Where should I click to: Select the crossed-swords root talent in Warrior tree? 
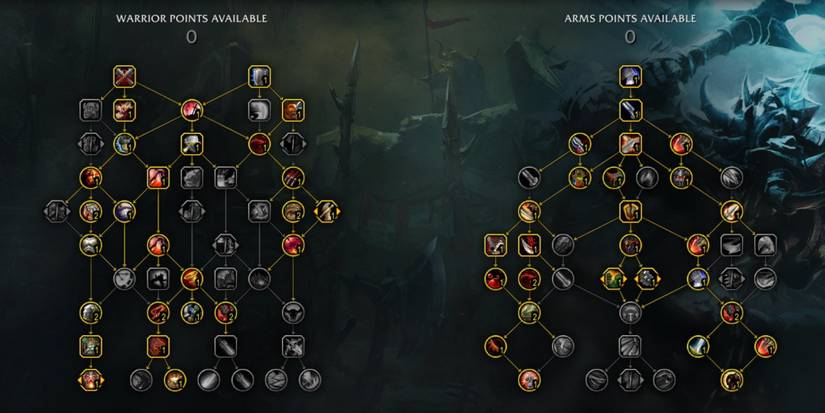click(124, 77)
